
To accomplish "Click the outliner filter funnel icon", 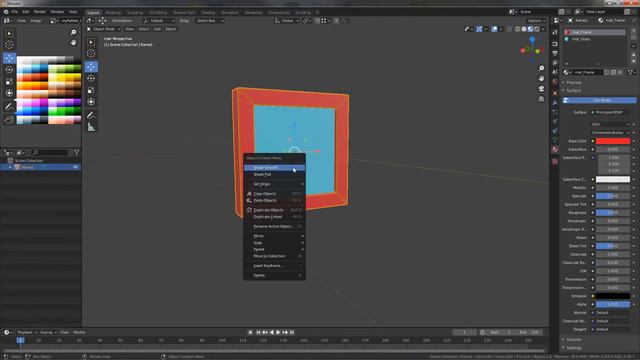I will [76, 152].
